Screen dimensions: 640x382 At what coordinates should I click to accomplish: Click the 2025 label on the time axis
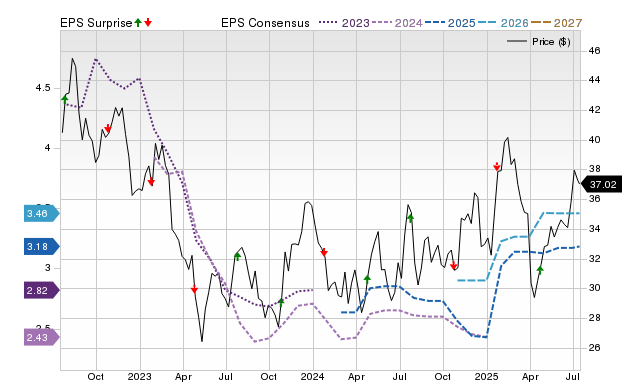[x=486, y=376]
